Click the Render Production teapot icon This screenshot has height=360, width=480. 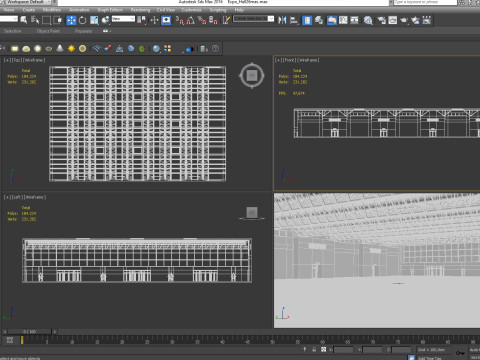point(404,20)
